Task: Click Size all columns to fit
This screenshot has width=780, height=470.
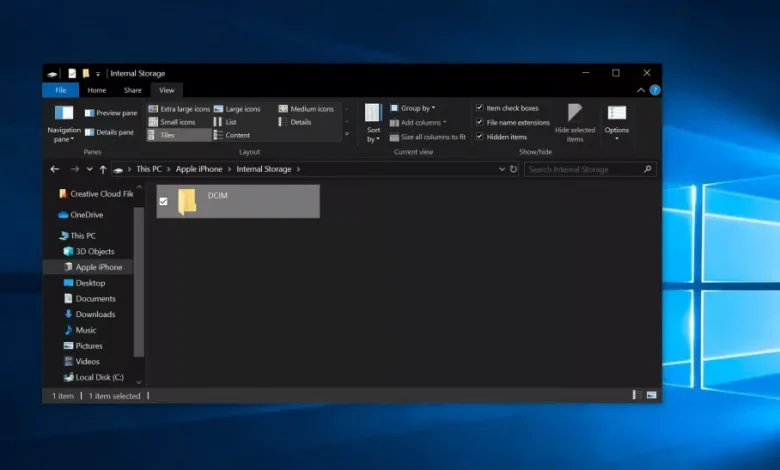Action: click(x=428, y=137)
